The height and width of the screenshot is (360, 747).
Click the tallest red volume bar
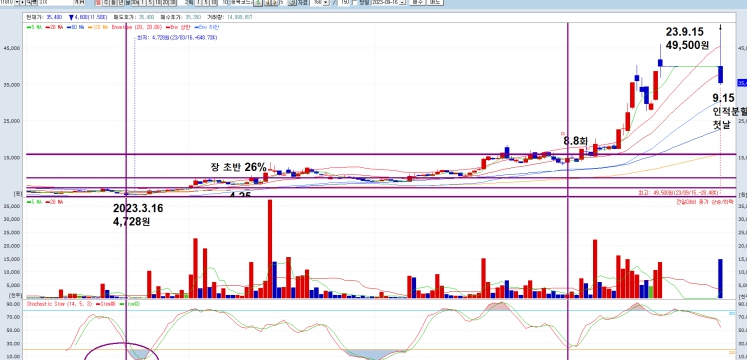pyautogui.click(x=270, y=249)
